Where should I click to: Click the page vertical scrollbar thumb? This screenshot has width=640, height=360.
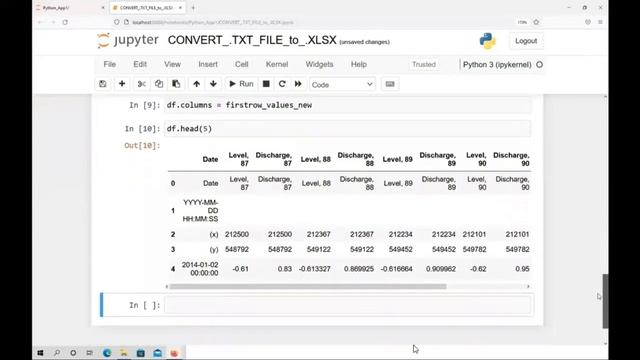click(x=605, y=301)
